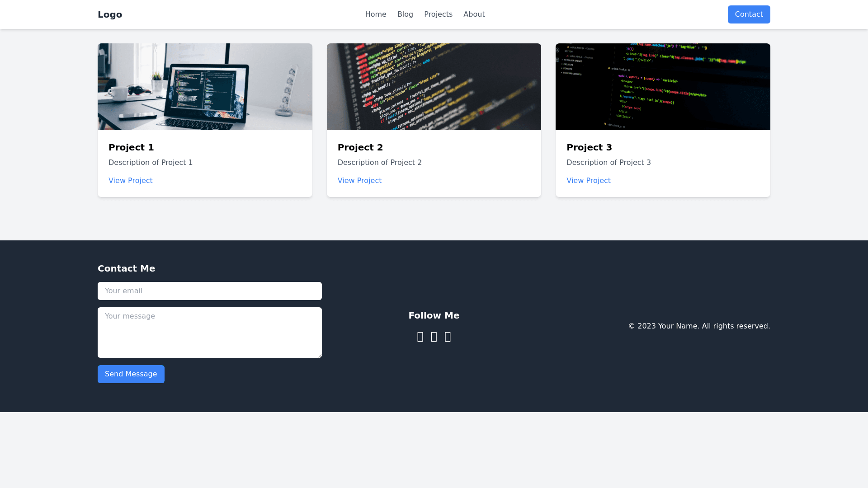The height and width of the screenshot is (488, 868).
Task: Click the last social icon under Follow Me
Action: click(x=448, y=337)
